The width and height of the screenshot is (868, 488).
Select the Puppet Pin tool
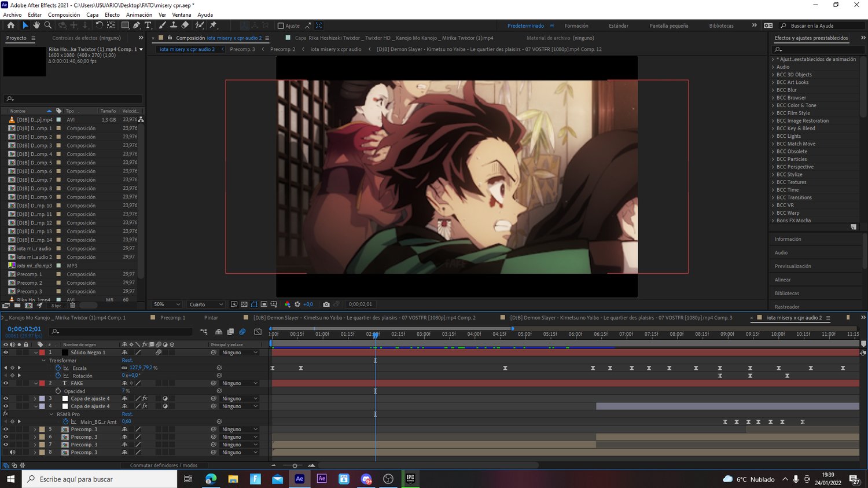tap(213, 25)
